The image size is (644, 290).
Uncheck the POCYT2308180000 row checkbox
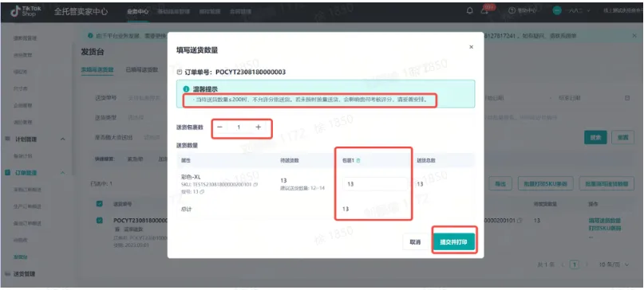(x=100, y=221)
